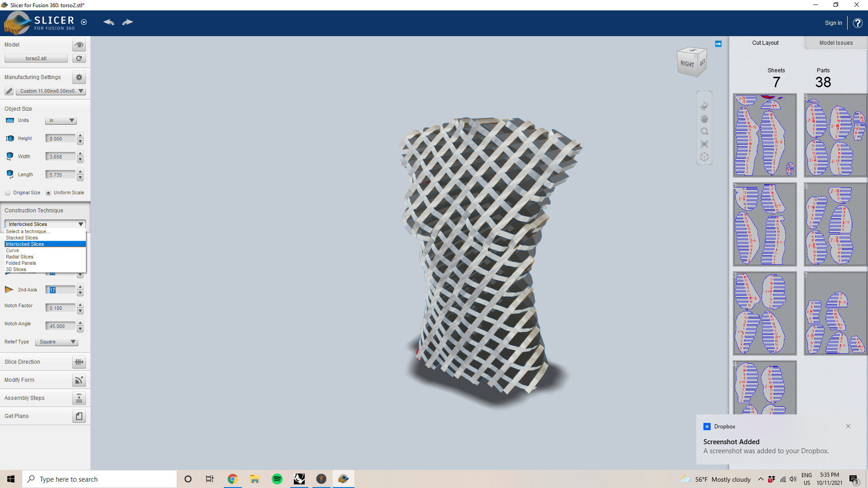The image size is (868, 488).
Task: Select the pan hand tool
Action: tap(704, 119)
